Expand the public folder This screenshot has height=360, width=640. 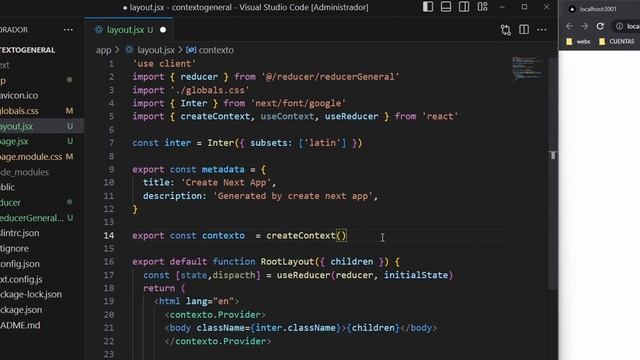(8, 187)
